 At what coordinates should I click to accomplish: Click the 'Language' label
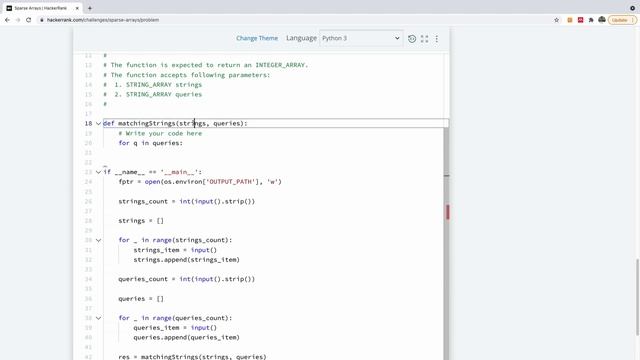coord(301,38)
